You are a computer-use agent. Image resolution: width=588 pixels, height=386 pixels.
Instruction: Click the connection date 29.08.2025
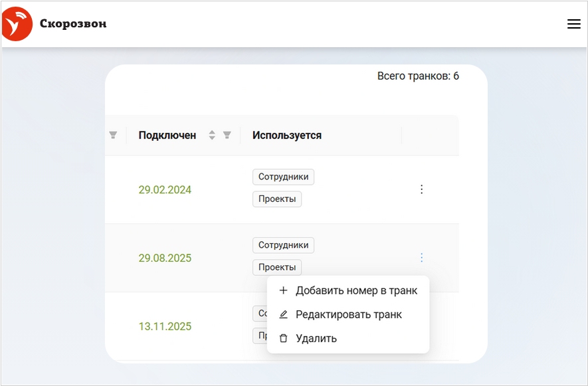165,258
